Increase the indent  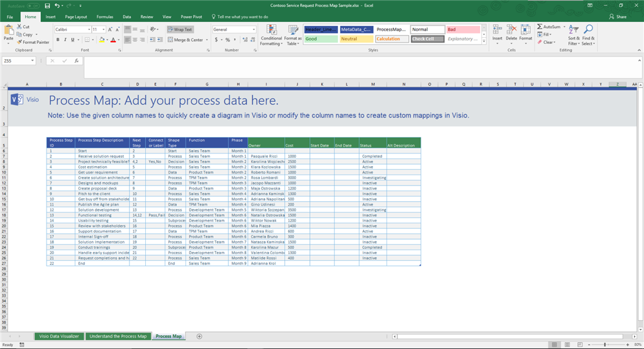(160, 40)
